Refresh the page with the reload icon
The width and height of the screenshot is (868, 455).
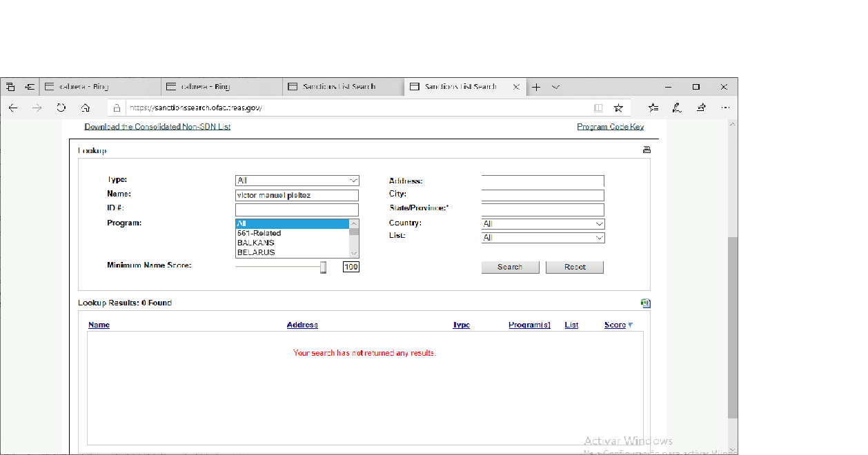coord(61,108)
